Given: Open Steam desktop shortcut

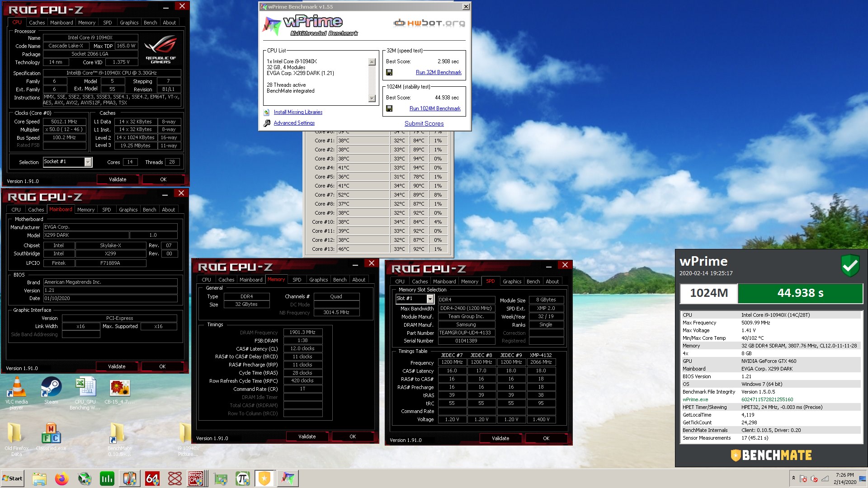Looking at the screenshot, I should point(51,390).
